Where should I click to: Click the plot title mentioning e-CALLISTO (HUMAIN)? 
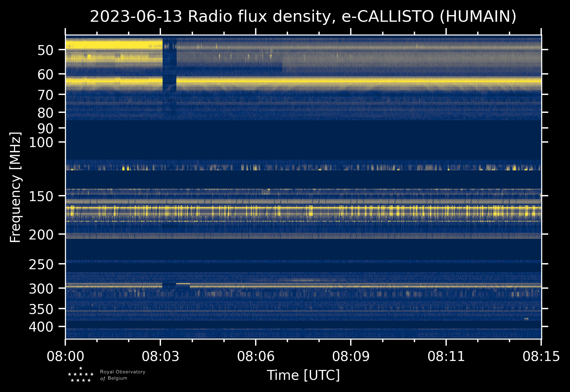303,17
